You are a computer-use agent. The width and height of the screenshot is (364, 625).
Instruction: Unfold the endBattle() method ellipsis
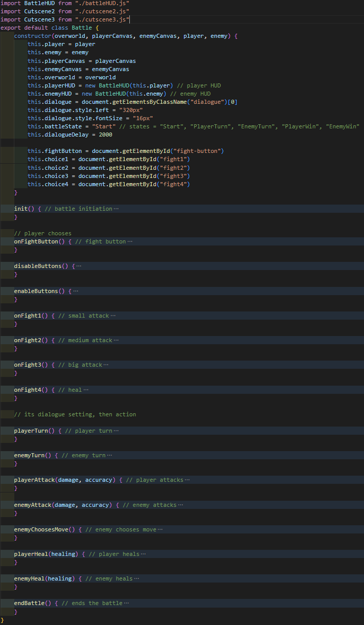(x=126, y=603)
